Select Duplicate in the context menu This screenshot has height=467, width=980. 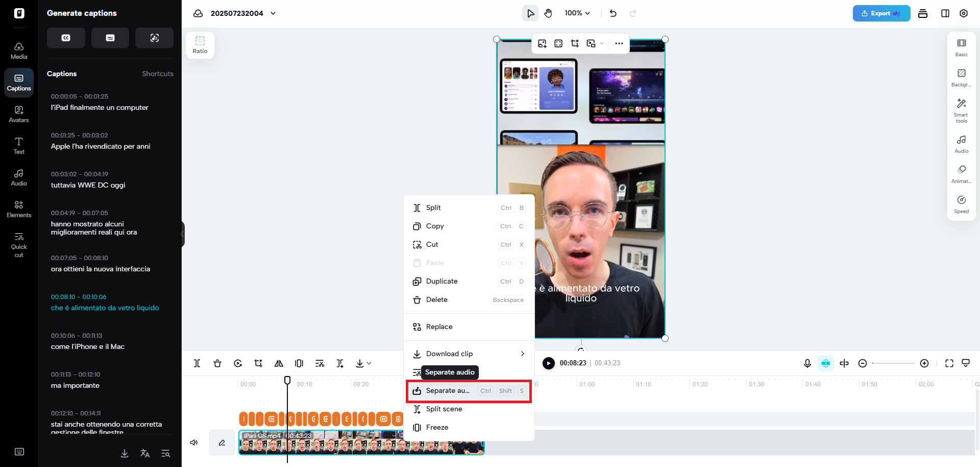(x=469, y=281)
